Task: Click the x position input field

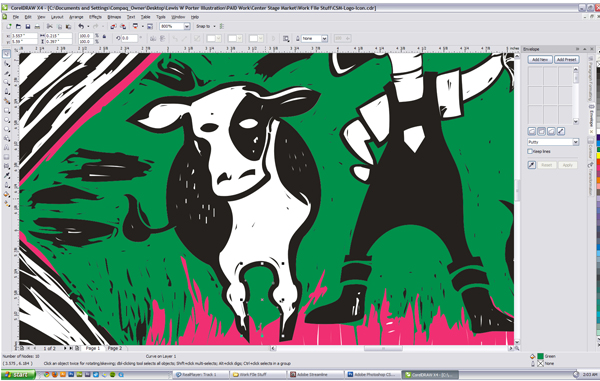Action: click(24, 36)
